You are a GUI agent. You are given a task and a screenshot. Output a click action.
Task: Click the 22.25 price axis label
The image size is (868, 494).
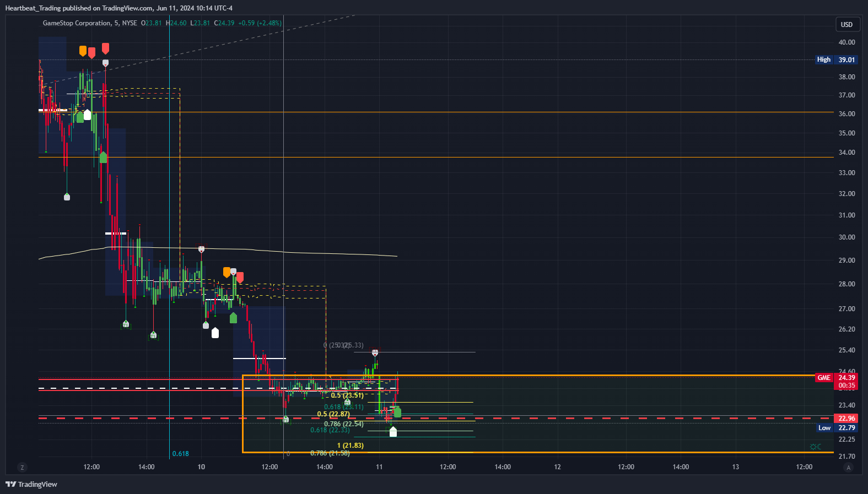pos(847,439)
